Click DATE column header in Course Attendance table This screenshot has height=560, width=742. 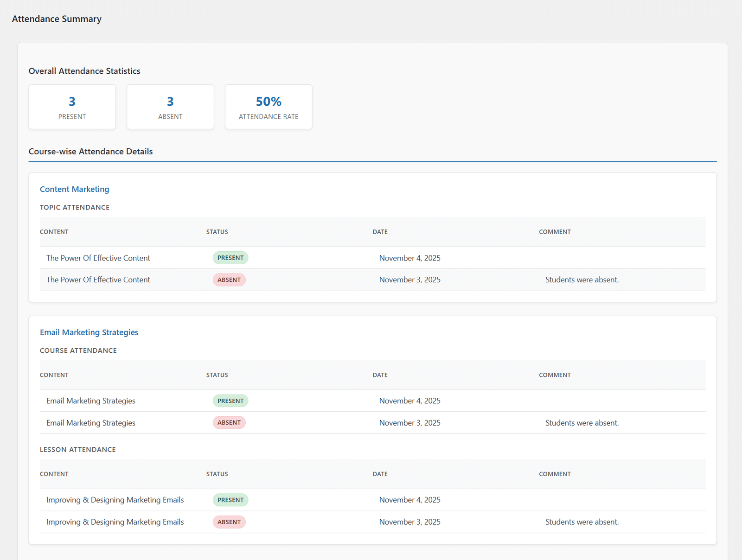[x=380, y=375]
